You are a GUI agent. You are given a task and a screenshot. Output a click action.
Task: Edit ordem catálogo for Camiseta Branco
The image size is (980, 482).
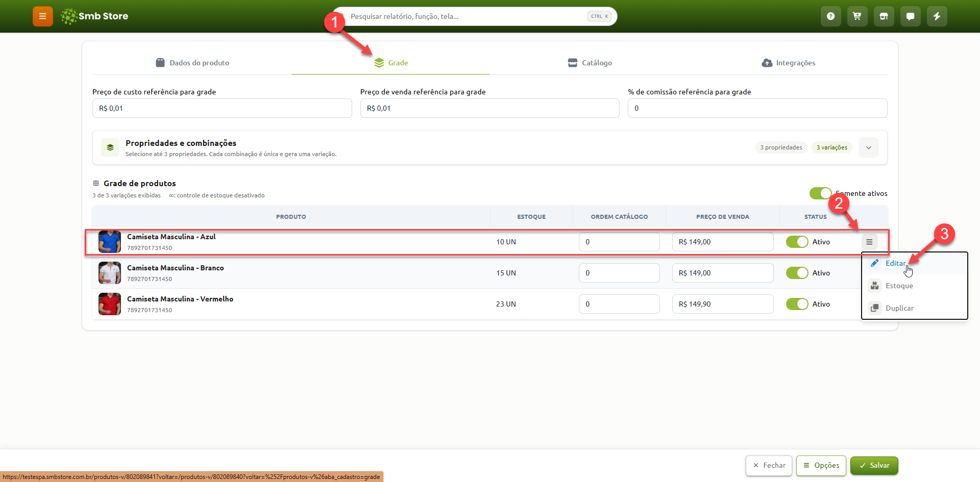[x=619, y=273]
